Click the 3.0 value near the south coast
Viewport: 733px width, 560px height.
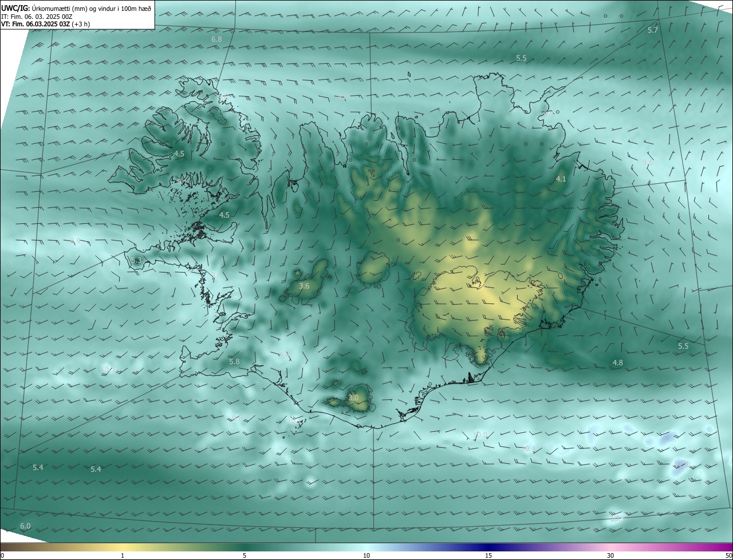coord(353,397)
